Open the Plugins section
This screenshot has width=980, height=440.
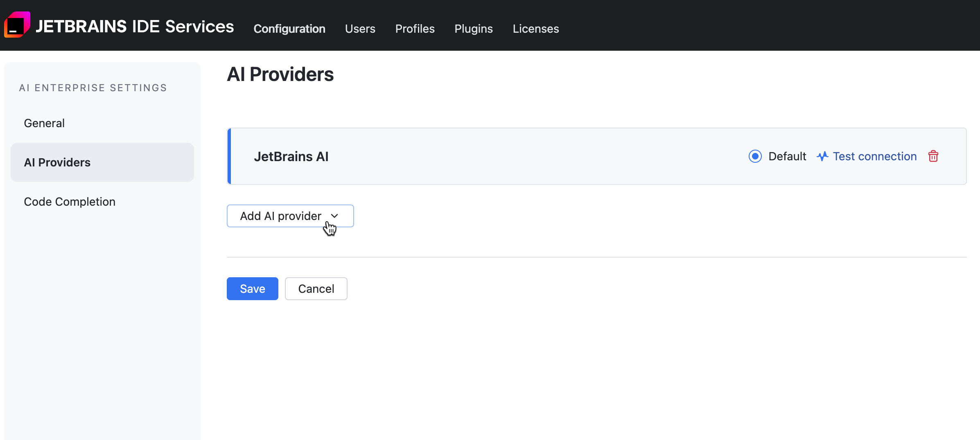pyautogui.click(x=473, y=29)
